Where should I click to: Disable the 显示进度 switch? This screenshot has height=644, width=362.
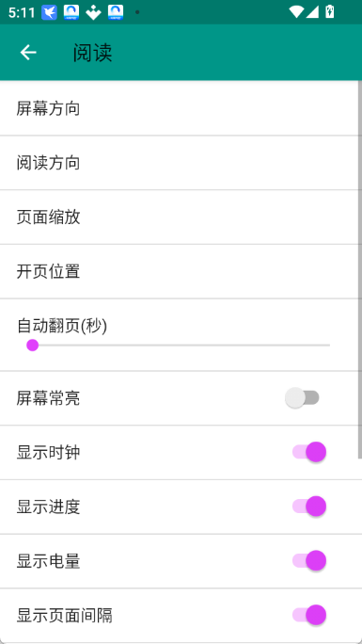309,507
